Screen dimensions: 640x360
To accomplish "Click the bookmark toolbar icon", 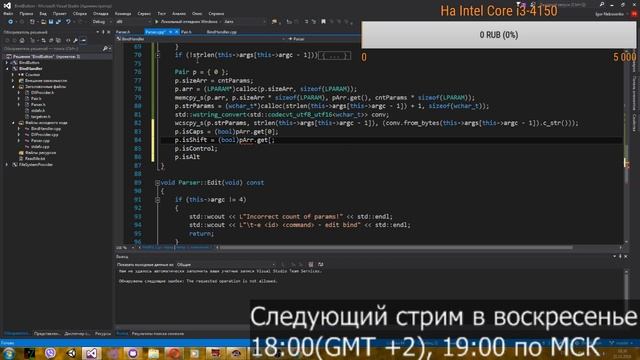I will click(x=323, y=22).
